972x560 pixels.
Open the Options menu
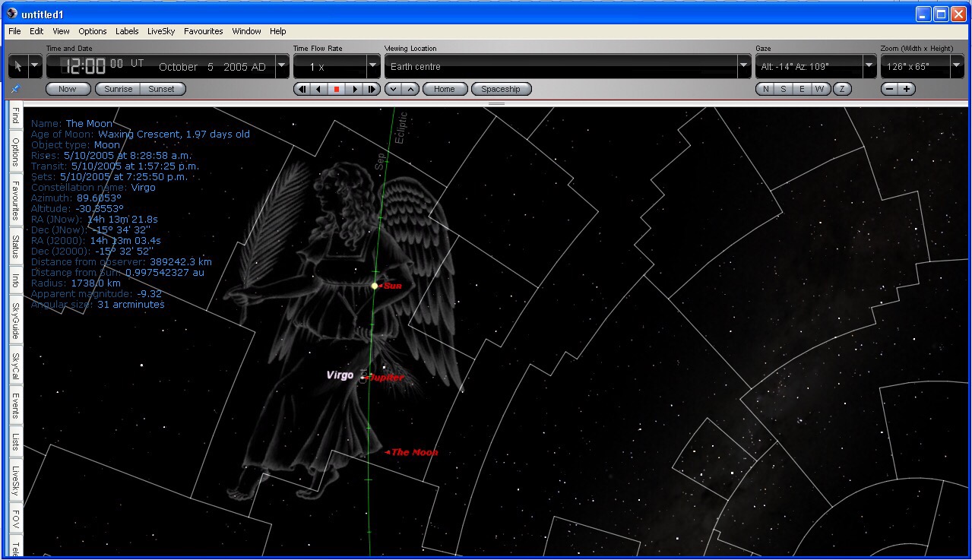(93, 31)
